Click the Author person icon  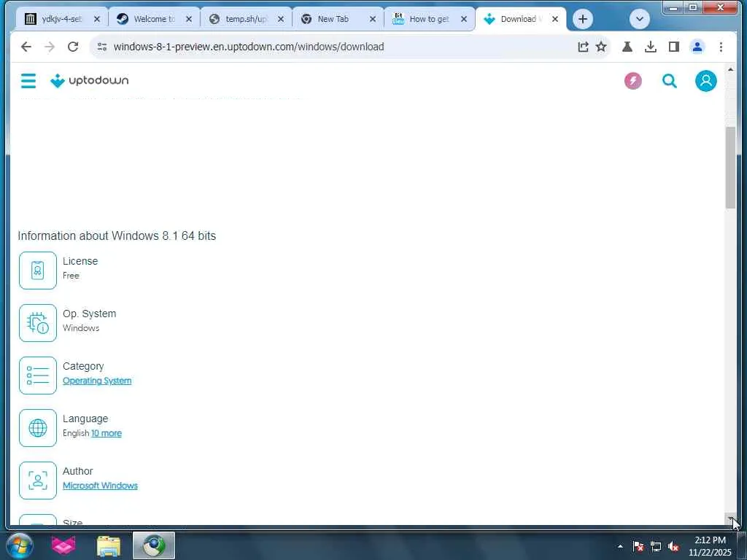coord(38,480)
